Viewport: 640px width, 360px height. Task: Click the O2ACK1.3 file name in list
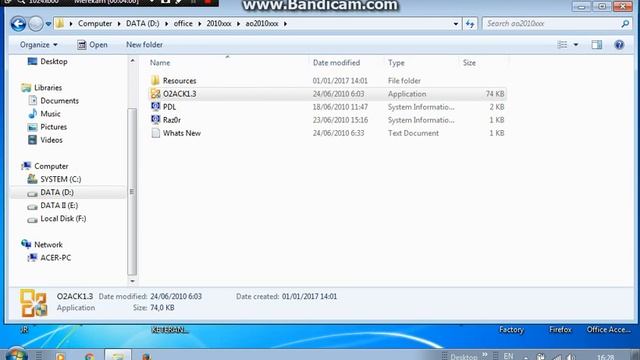pos(180,94)
